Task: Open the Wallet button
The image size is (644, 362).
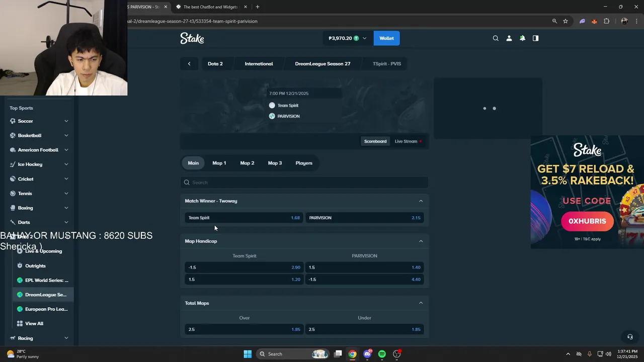Action: tap(386, 38)
